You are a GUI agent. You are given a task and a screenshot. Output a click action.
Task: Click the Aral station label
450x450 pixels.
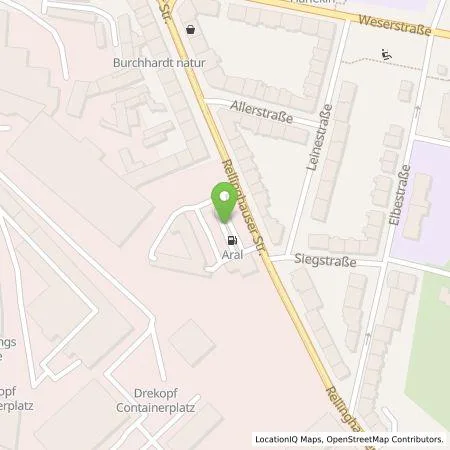232,255
